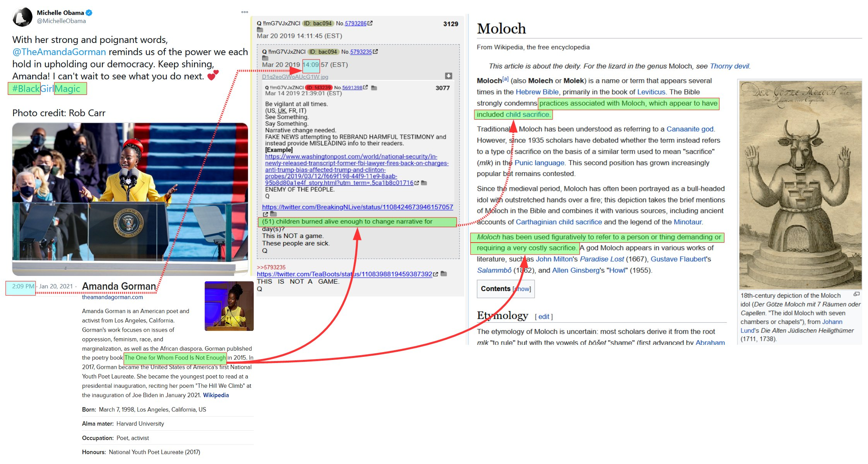Click 'Alma mater: Harvard University' row
Screen dimensions: 868x464
168,424
